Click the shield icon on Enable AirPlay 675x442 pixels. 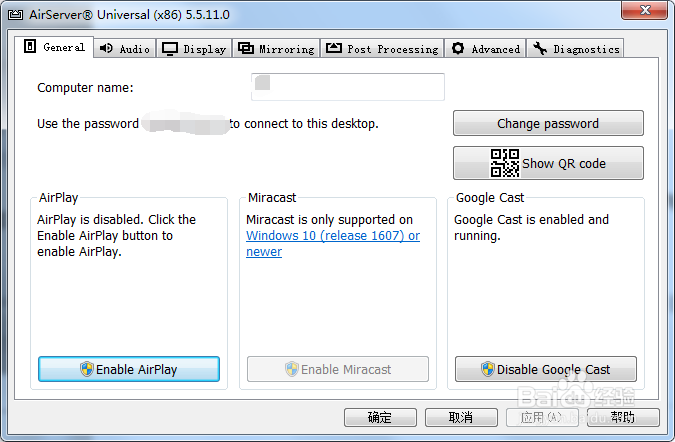coord(87,369)
